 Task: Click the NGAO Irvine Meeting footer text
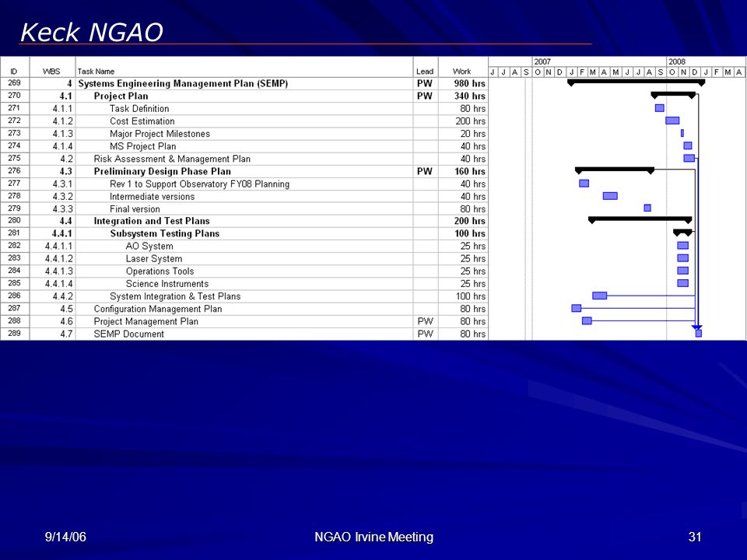pyautogui.click(x=374, y=537)
